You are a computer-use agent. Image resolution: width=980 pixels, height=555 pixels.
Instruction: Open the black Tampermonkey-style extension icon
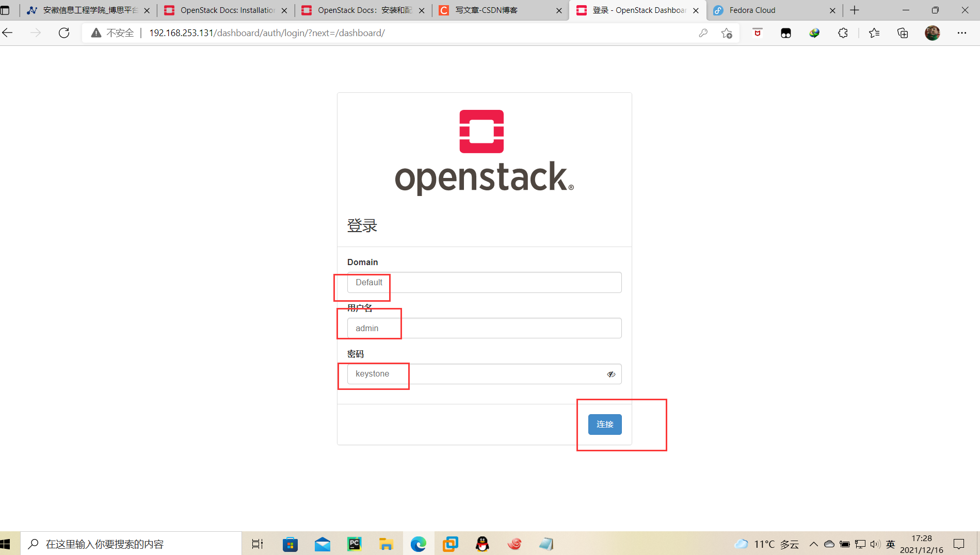pos(786,33)
